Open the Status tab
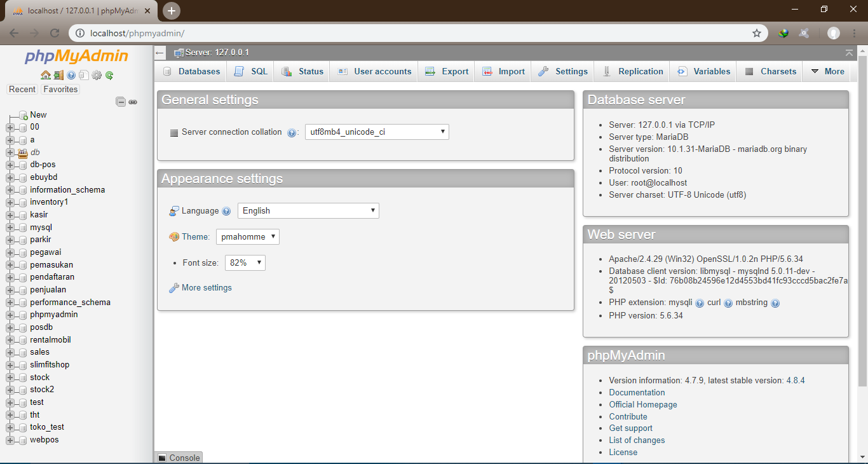Screen dimensions: 868x464 click(302, 71)
